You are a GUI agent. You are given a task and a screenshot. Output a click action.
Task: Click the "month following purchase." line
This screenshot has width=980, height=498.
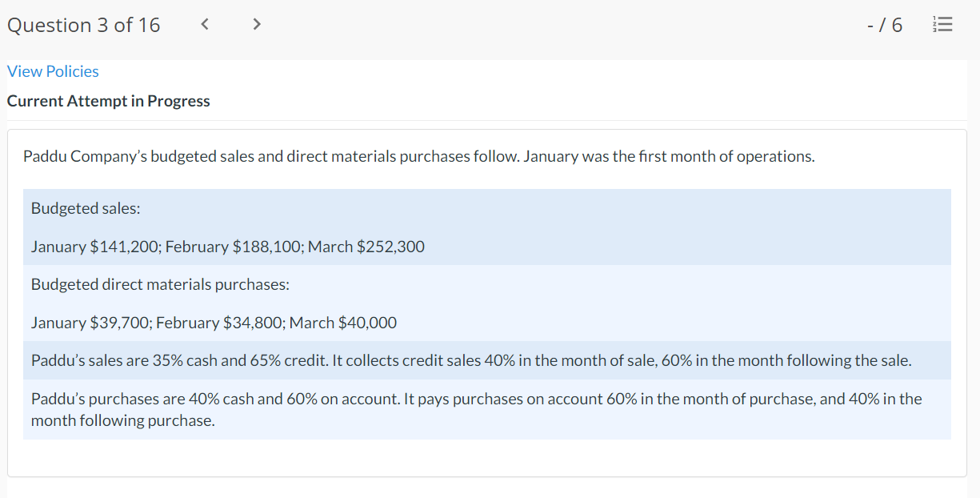tap(122, 420)
